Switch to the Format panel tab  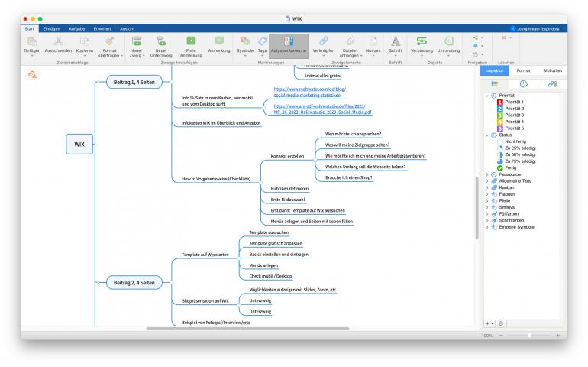coord(524,70)
